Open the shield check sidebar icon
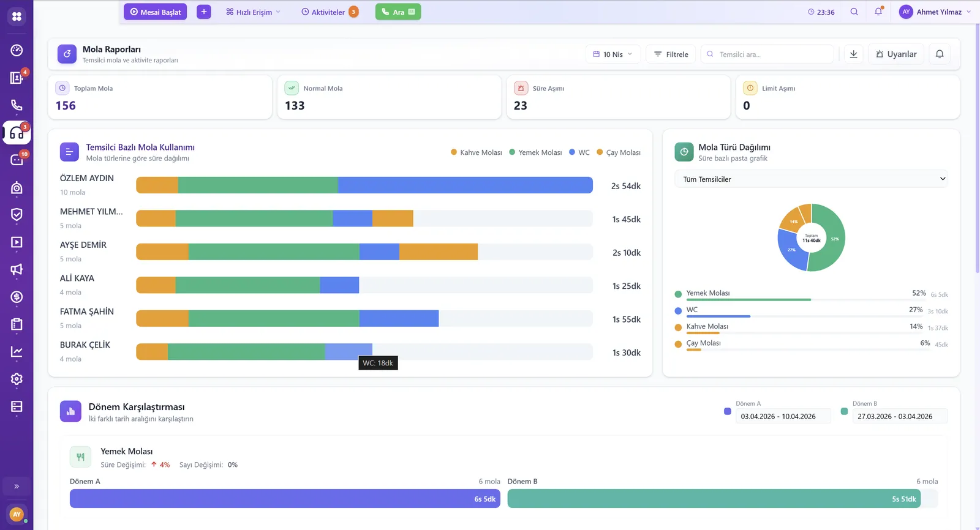 17,215
